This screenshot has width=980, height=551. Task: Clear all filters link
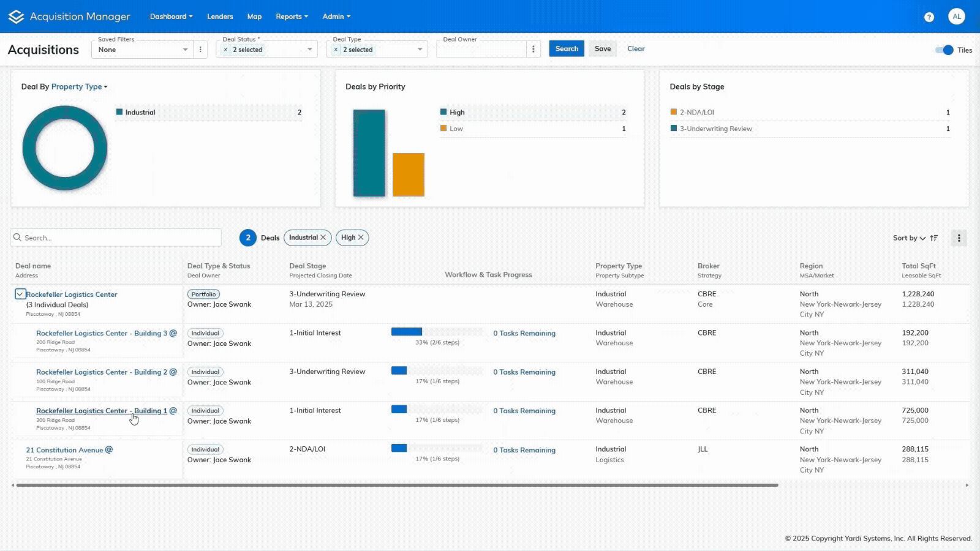coord(636,49)
